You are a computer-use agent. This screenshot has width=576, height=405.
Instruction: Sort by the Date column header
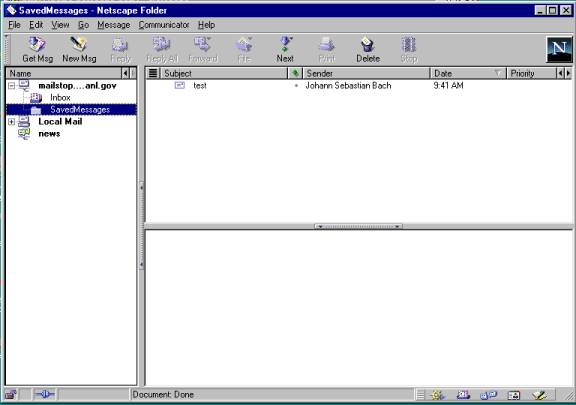click(468, 73)
